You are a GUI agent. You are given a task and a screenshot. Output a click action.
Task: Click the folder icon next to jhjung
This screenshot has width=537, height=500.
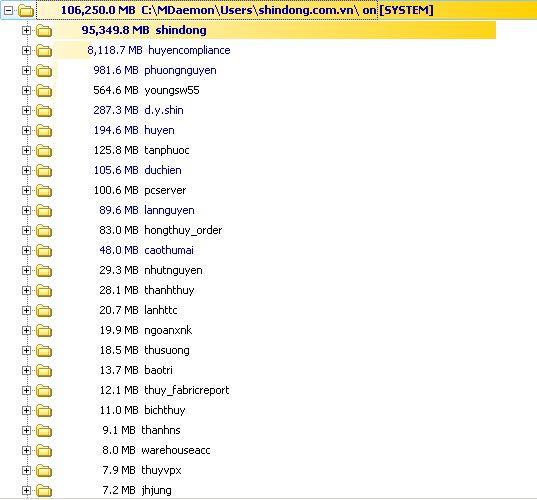[44, 491]
